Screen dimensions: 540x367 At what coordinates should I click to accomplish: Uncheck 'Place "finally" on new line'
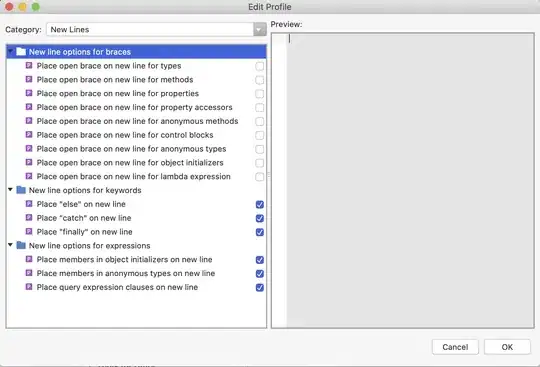[260, 232]
